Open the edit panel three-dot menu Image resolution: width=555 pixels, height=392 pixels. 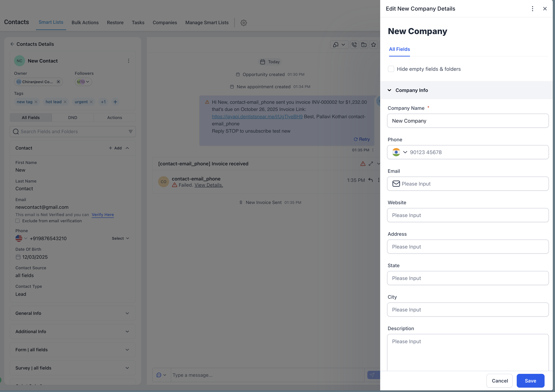click(532, 9)
